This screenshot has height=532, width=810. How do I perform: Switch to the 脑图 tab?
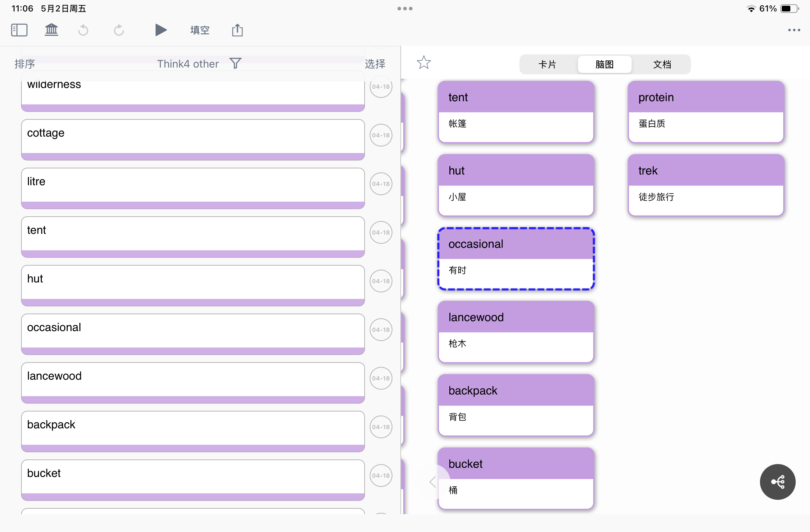[605, 64]
